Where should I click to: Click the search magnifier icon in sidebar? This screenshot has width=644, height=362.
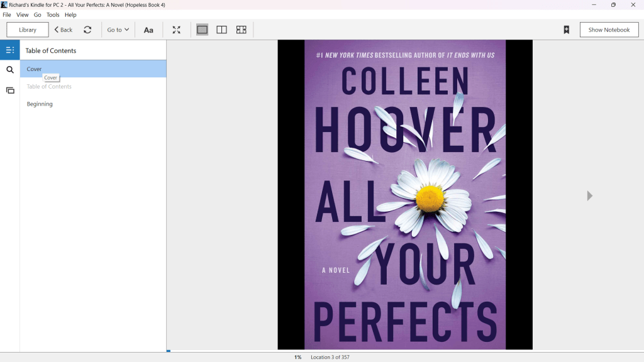(10, 70)
